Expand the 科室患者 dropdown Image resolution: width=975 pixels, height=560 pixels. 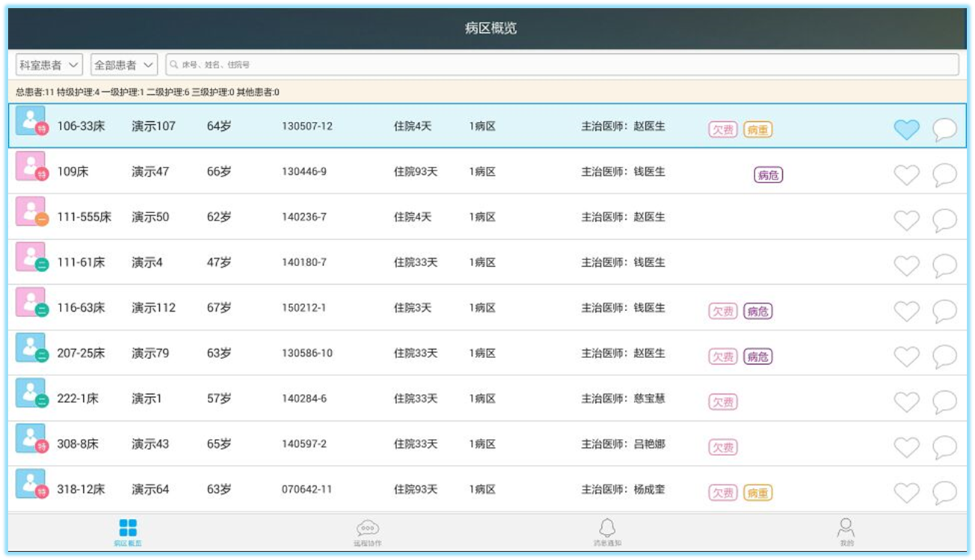tap(50, 65)
